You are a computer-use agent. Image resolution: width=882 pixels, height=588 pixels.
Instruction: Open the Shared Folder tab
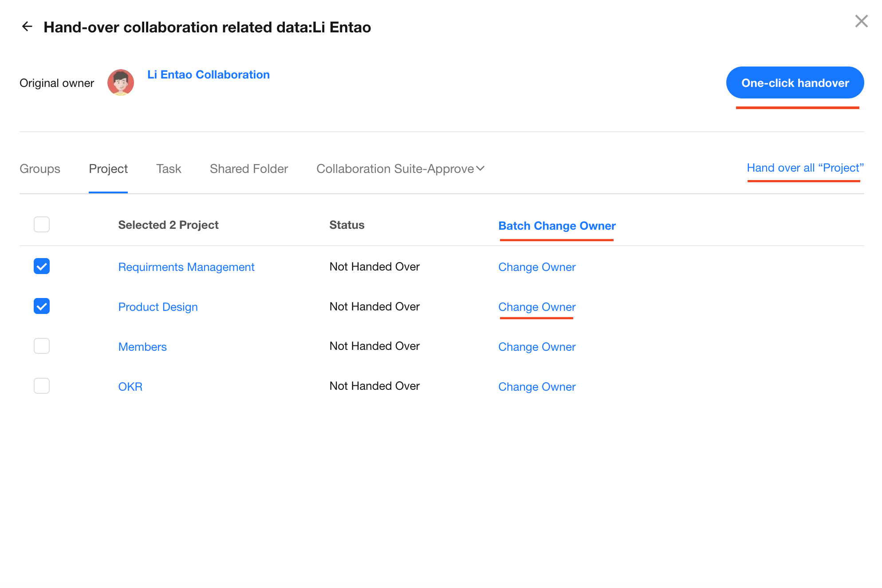[249, 169]
